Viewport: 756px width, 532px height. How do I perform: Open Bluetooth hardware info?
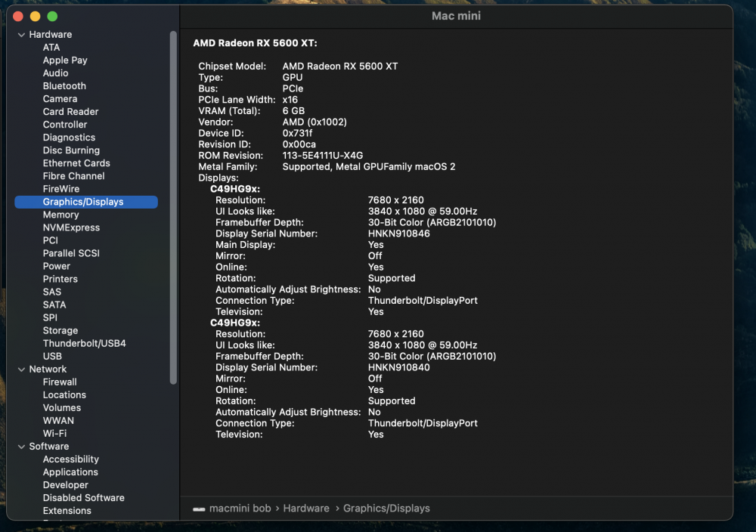click(64, 86)
